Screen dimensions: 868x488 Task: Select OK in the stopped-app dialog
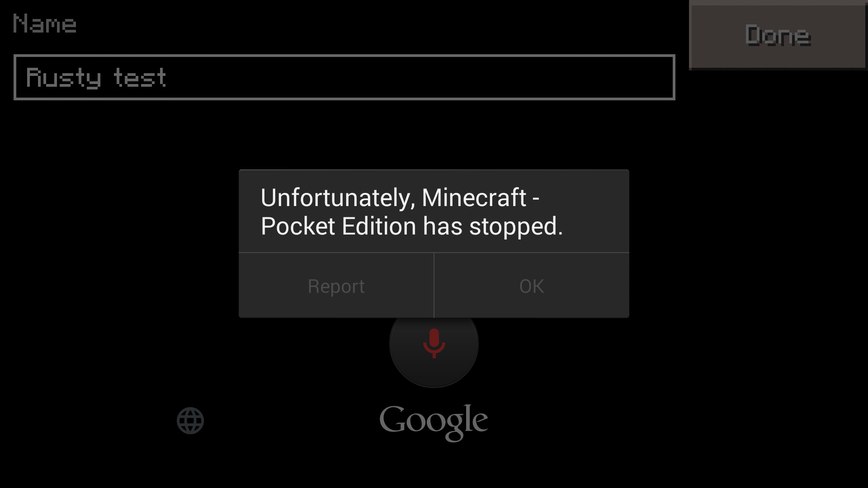[x=532, y=286]
